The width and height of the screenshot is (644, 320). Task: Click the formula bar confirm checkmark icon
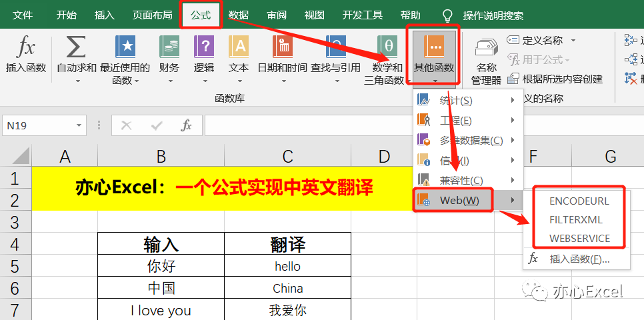(157, 125)
